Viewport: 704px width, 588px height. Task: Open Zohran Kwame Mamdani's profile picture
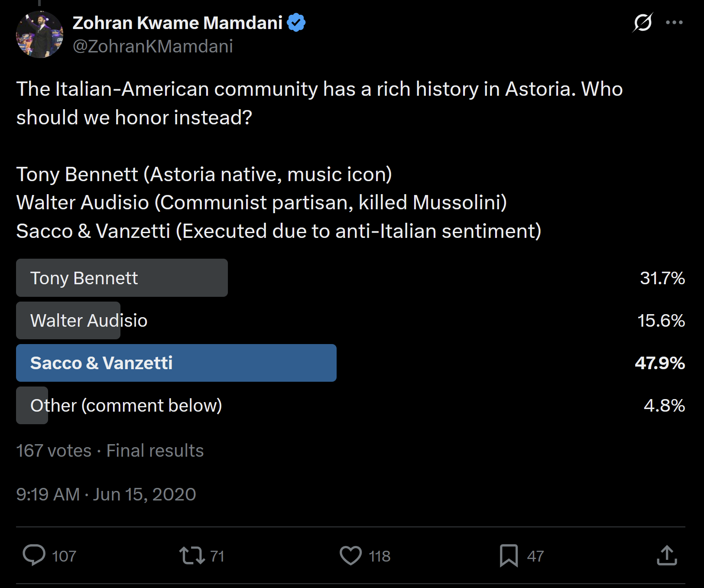point(39,35)
